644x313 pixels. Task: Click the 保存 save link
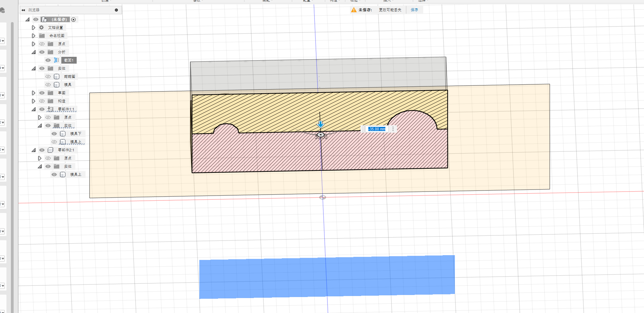pos(414,10)
